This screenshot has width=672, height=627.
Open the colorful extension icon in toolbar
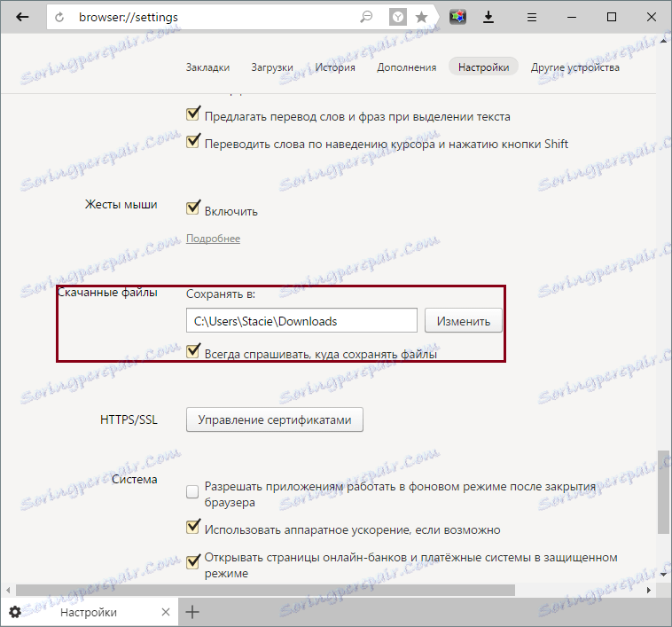[457, 17]
